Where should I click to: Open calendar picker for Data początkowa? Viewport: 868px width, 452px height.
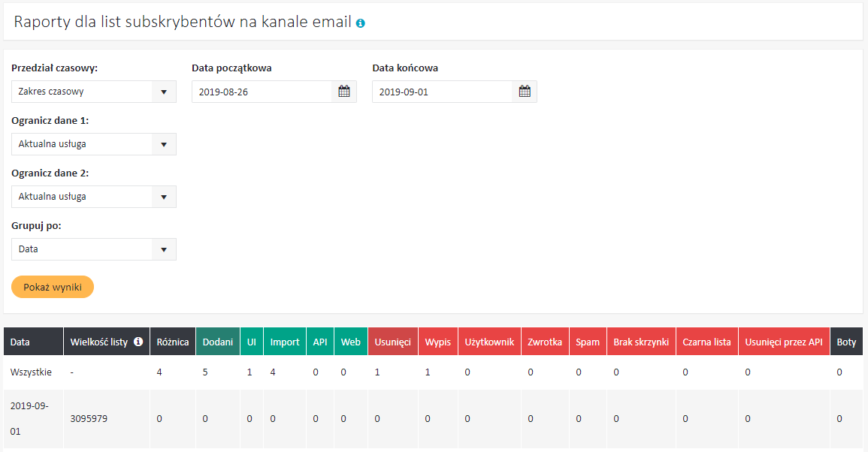[x=344, y=92]
